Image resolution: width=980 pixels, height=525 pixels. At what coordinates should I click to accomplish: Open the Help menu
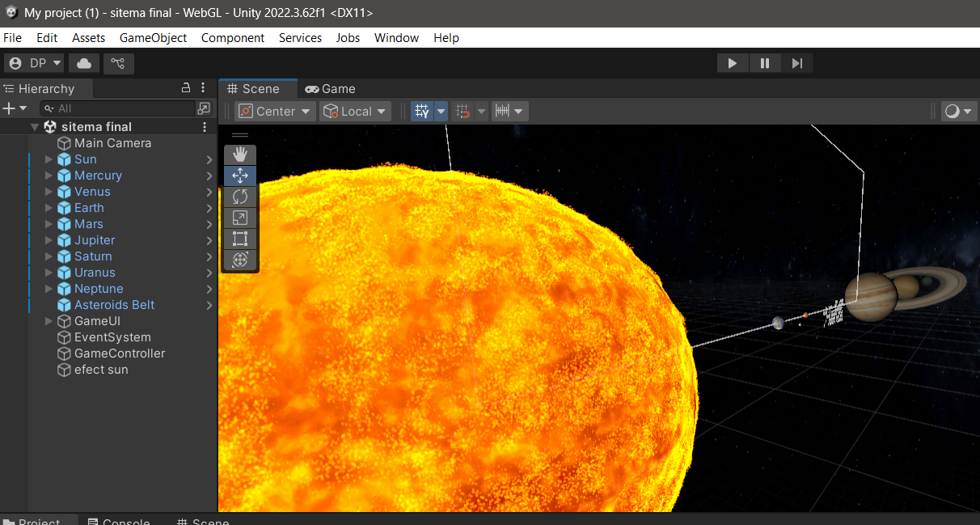click(446, 38)
